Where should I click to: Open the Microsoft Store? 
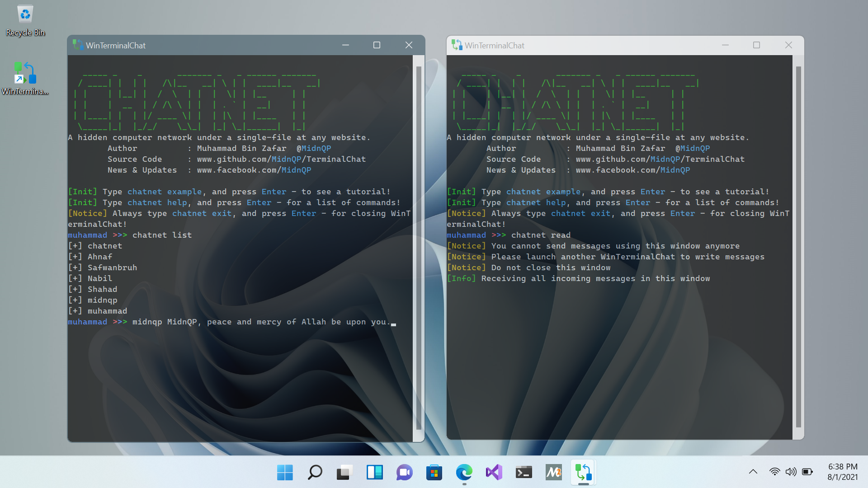click(434, 472)
